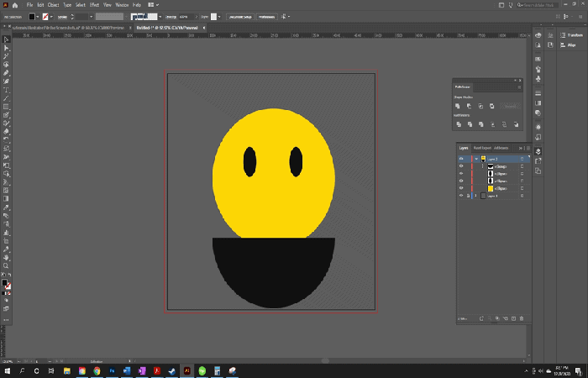The image size is (588, 378).
Task: Open Stroke panel icon in dock
Action: (x=538, y=93)
